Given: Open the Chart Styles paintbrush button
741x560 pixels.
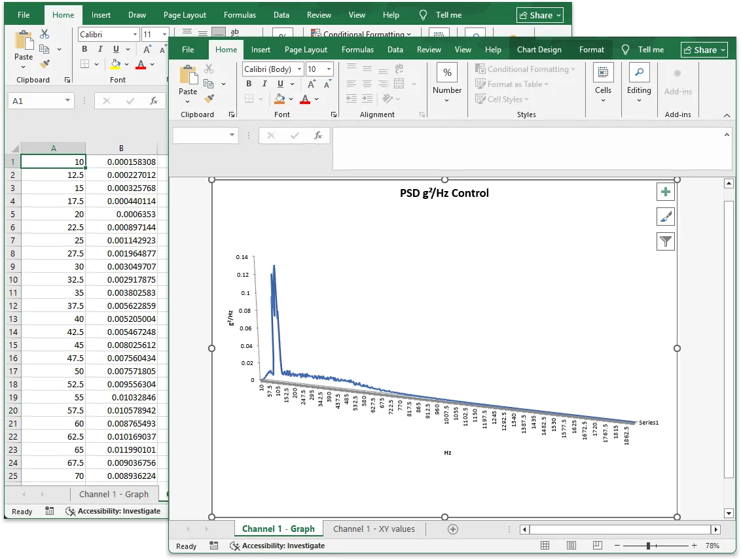Looking at the screenshot, I should tap(666, 217).
